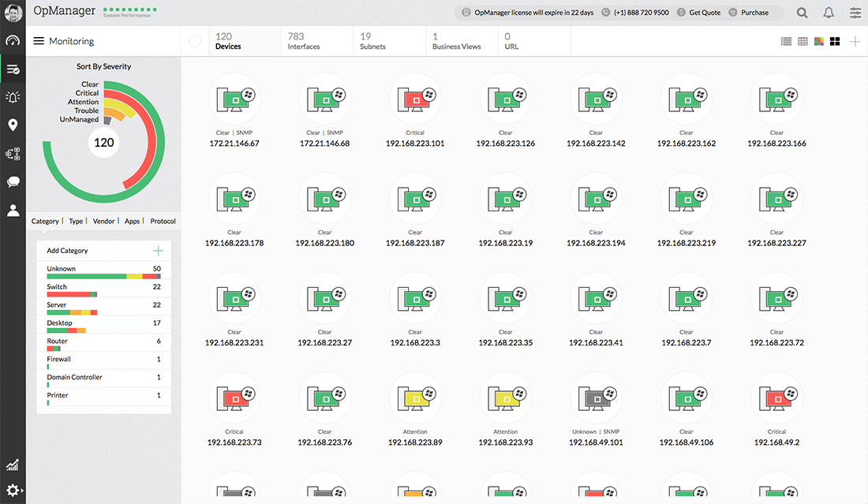
Task: Filter by Protocol tab
Action: point(163,222)
